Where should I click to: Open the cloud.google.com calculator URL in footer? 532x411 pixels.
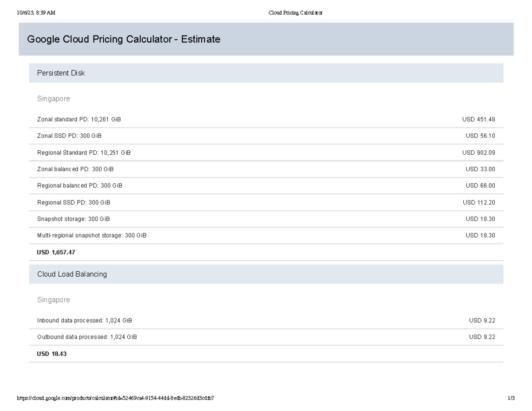click(x=115, y=398)
